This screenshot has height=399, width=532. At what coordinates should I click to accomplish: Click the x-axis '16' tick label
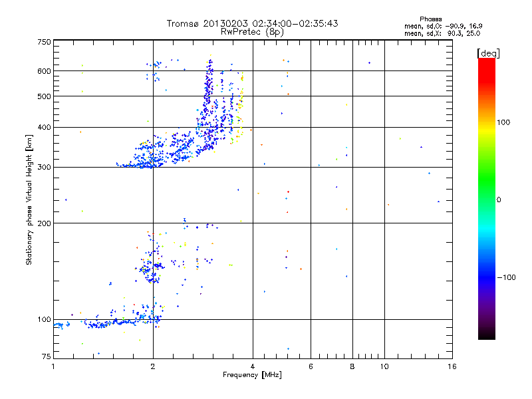point(452,366)
